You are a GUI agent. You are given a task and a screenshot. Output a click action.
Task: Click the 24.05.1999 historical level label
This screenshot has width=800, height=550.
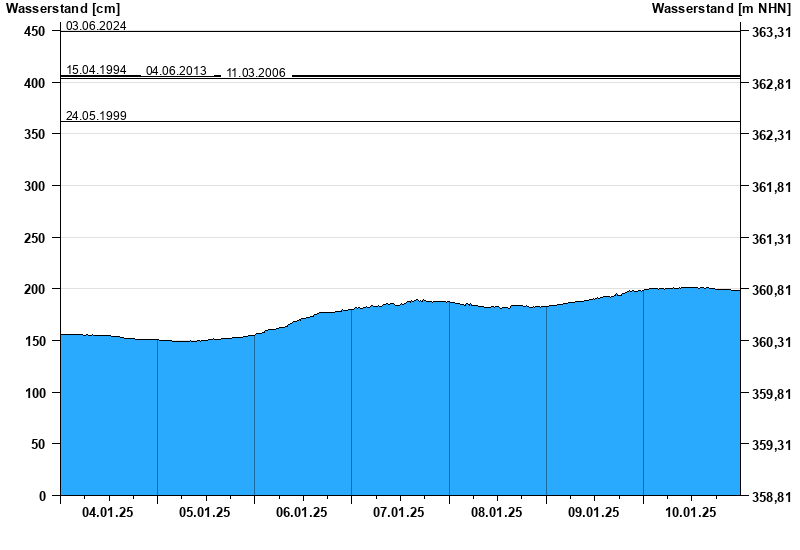point(96,116)
